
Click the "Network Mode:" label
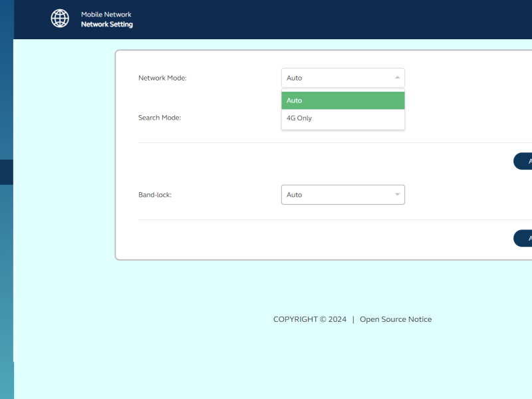(x=162, y=78)
